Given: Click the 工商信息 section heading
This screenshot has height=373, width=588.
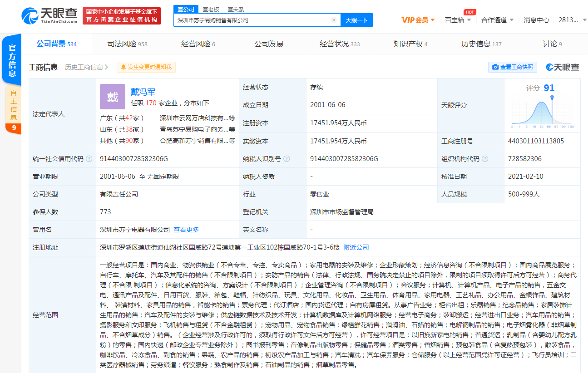Looking at the screenshot, I should 43,67.
